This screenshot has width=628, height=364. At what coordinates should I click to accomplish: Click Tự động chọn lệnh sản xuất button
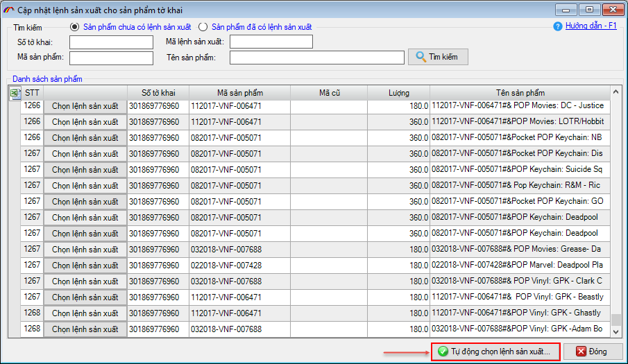(x=495, y=352)
